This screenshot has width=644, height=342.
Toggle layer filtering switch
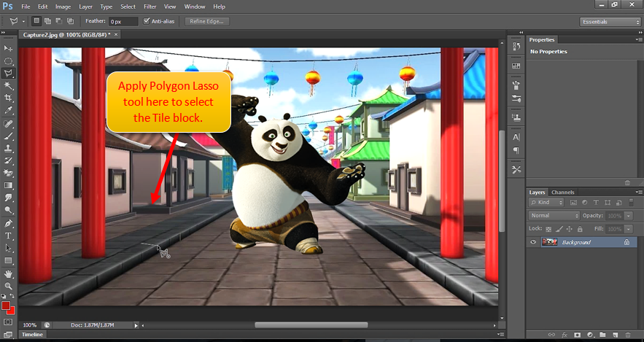pyautogui.click(x=630, y=203)
